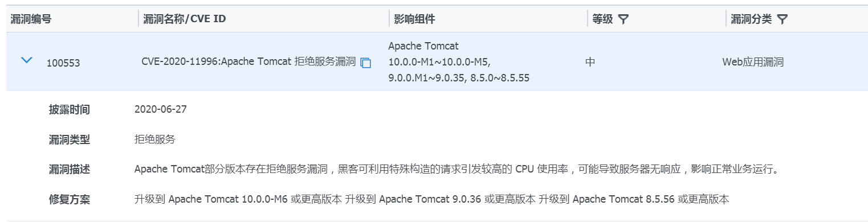
Task: Click the 漏洞名称/CVE ID column header
Action: (x=184, y=19)
